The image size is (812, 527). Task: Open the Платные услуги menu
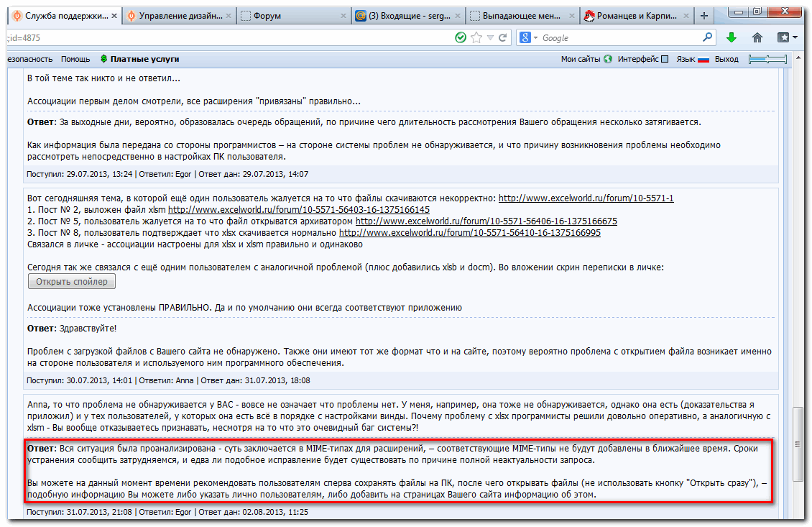(144, 59)
